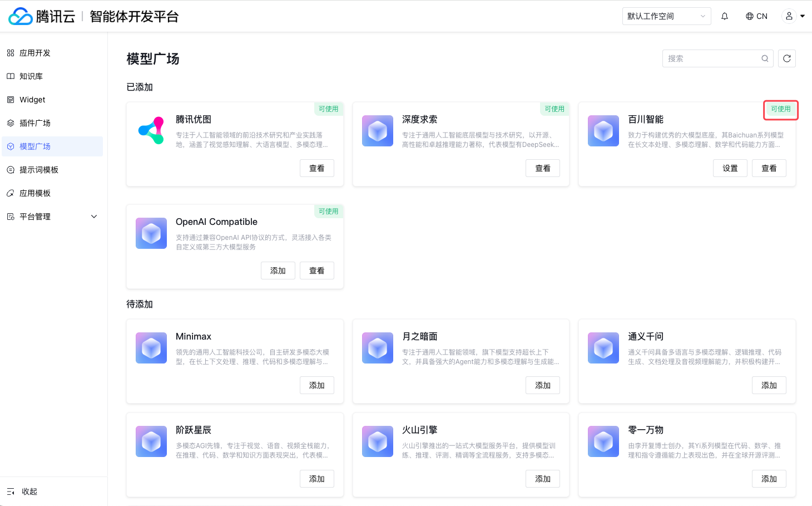Image resolution: width=812 pixels, height=506 pixels.
Task: Click the 百川智能 model icon
Action: [603, 131]
